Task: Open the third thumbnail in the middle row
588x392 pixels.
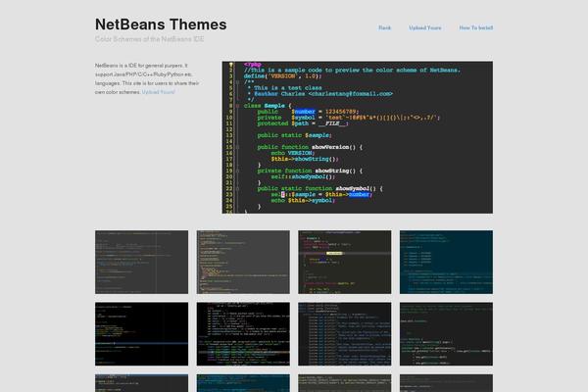Action: 345,334
